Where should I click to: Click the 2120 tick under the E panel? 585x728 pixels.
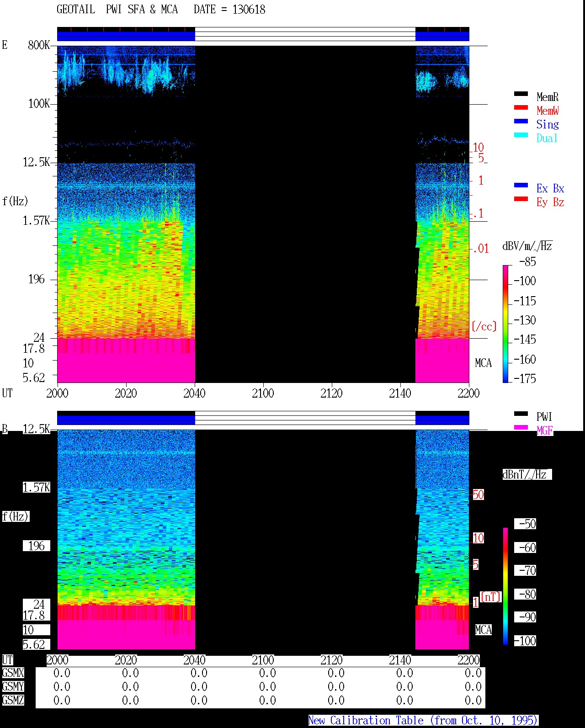331,393
